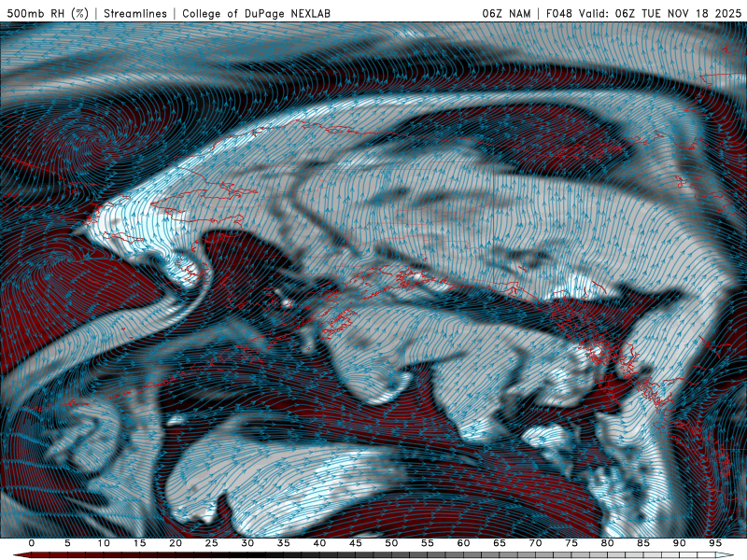Click the colorbar label "60"
The width and height of the screenshot is (747, 560).
tap(463, 543)
